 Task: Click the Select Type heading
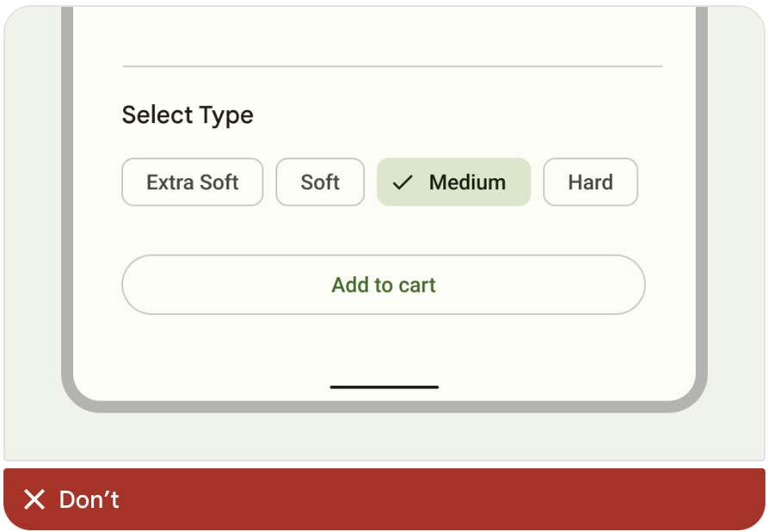pyautogui.click(x=188, y=115)
